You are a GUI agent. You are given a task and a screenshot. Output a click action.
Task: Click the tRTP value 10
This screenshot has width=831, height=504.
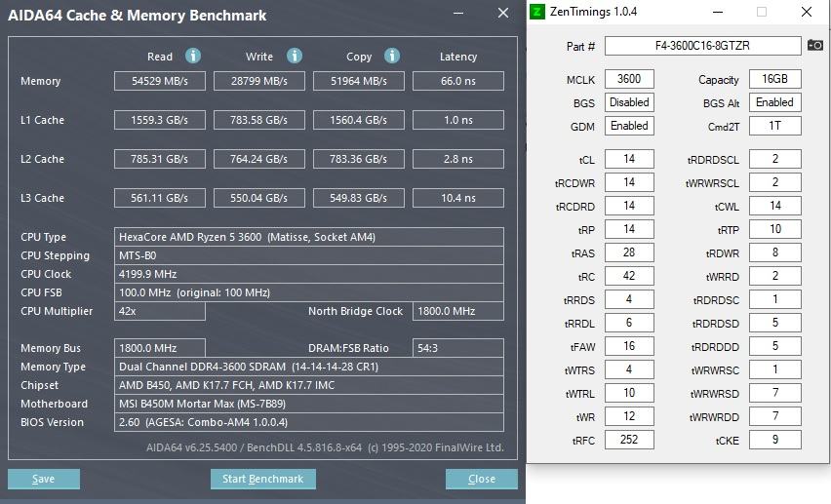[774, 229]
